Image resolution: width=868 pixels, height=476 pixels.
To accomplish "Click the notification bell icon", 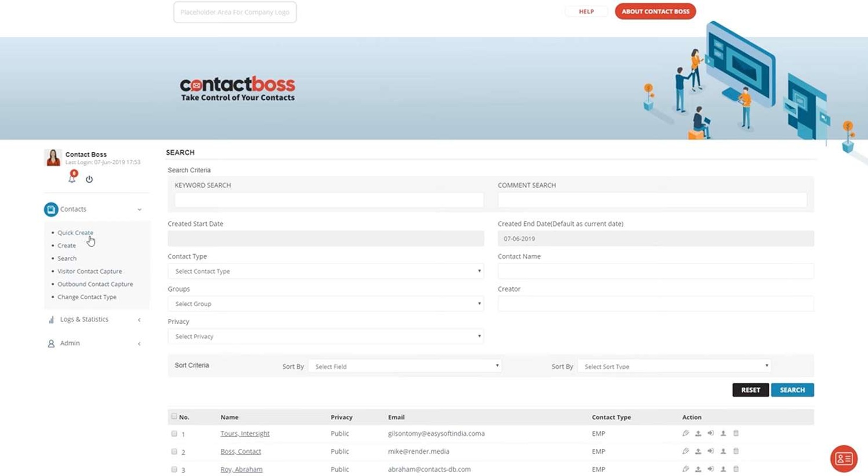I will pos(72,177).
